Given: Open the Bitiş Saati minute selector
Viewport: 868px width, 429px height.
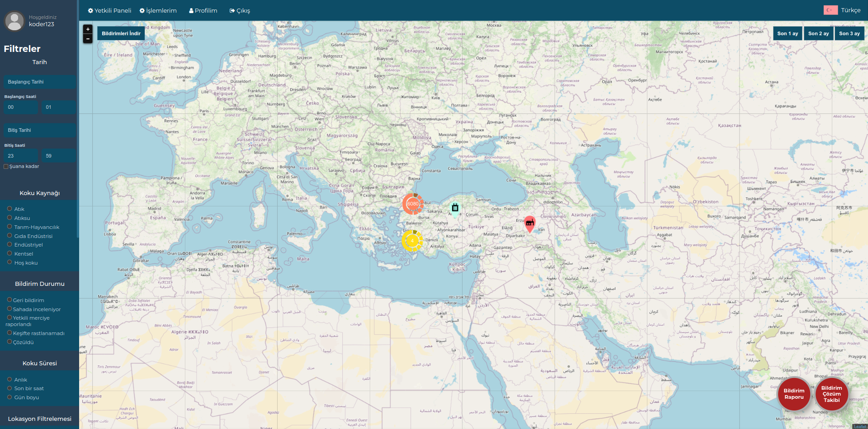Looking at the screenshot, I should pos(58,156).
